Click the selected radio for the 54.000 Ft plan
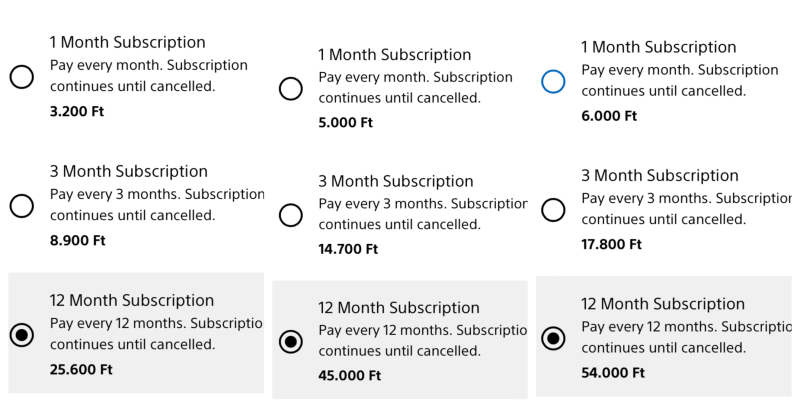Image resolution: width=800 pixels, height=417 pixels. (553, 338)
